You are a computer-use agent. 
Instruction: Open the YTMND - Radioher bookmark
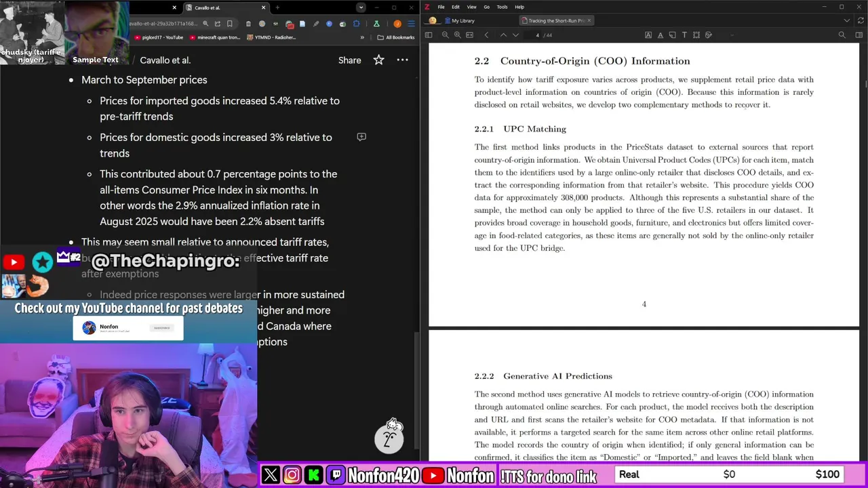tap(271, 37)
